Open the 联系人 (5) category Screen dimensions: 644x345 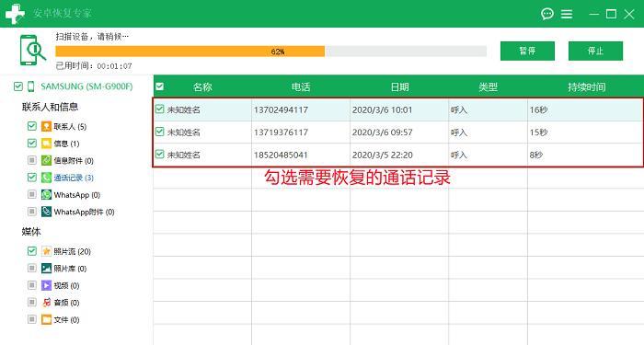(x=70, y=127)
